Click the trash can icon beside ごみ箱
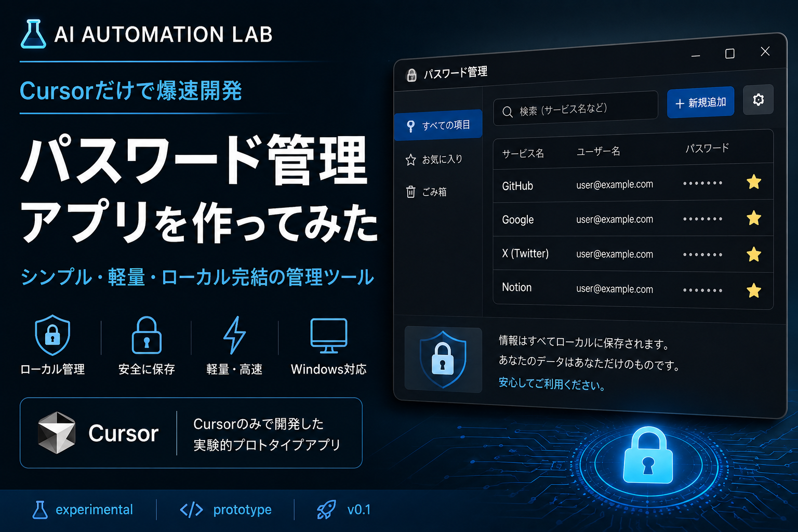 tap(410, 192)
